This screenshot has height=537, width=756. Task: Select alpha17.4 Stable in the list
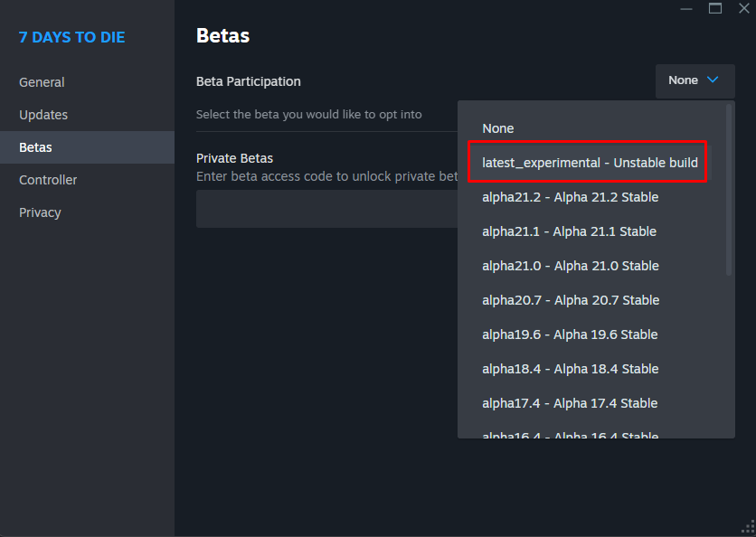[x=570, y=403]
